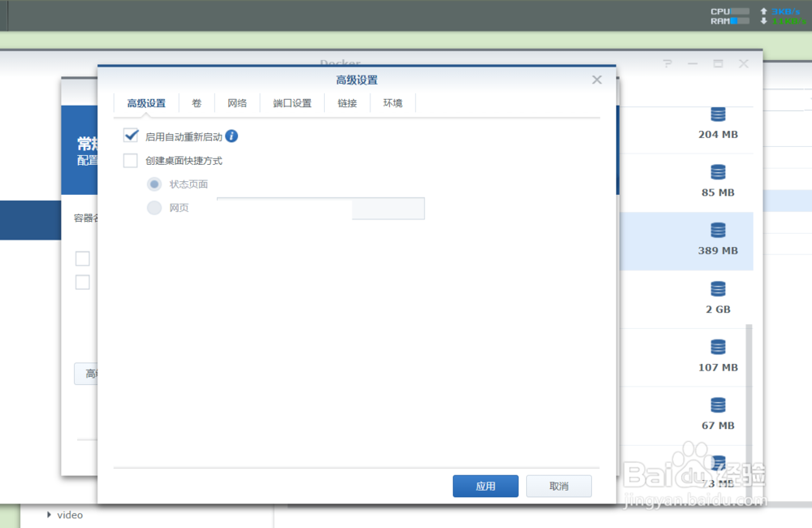Open the 网络 tab
Screen dimensions: 812x528
tap(237, 103)
